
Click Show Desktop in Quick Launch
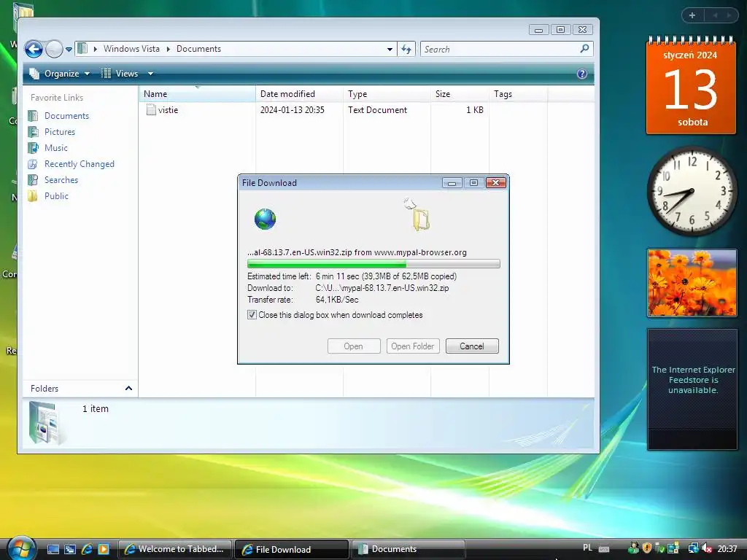tap(53, 549)
